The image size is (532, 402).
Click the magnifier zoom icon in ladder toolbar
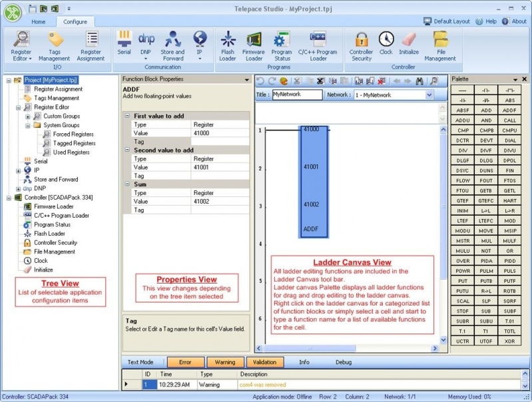pyautogui.click(x=434, y=81)
